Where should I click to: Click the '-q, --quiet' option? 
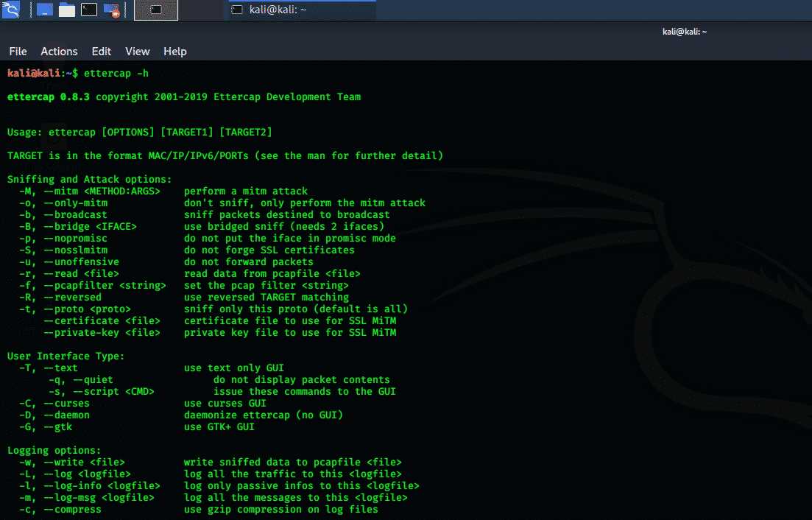point(81,379)
